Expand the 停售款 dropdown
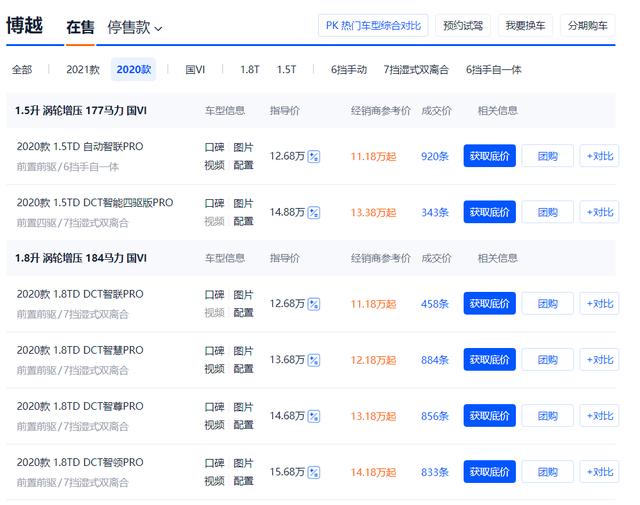This screenshot has width=640, height=505. click(x=135, y=27)
